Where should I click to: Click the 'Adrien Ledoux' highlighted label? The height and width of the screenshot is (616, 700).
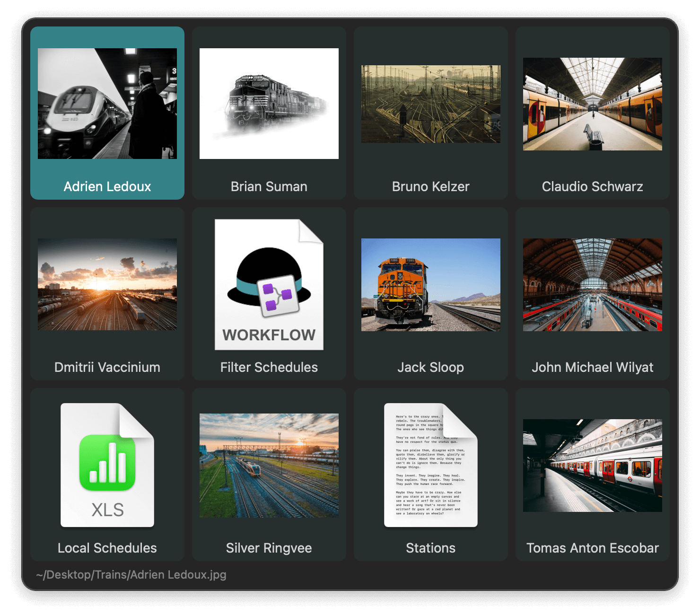click(x=107, y=186)
